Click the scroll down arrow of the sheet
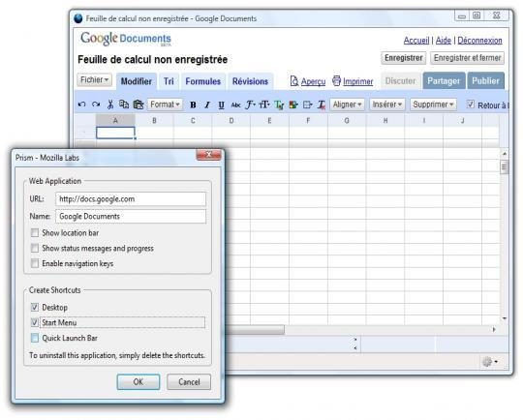523x420 pixels. (x=505, y=318)
